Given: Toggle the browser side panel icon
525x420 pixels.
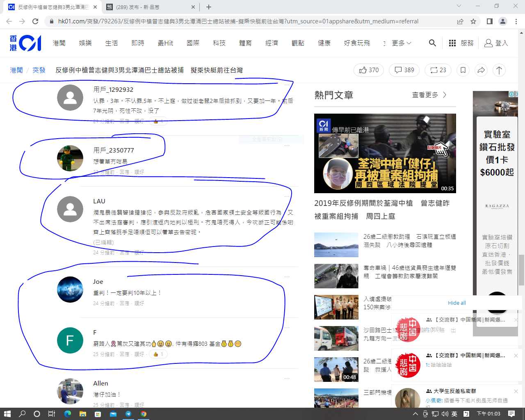Looking at the screenshot, I should pos(489,21).
